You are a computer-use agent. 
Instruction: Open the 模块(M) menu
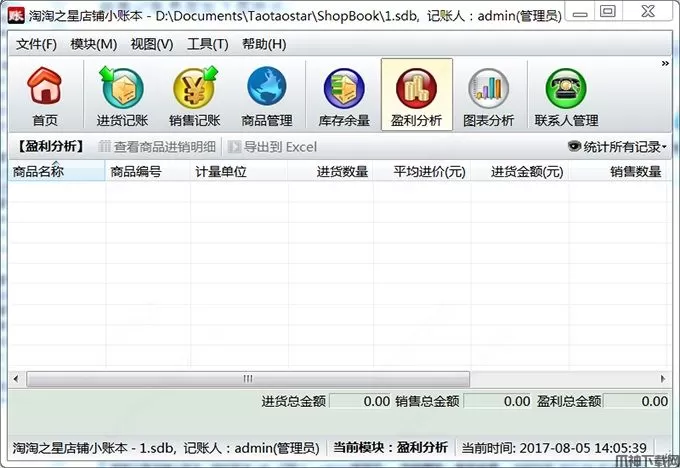click(x=94, y=44)
